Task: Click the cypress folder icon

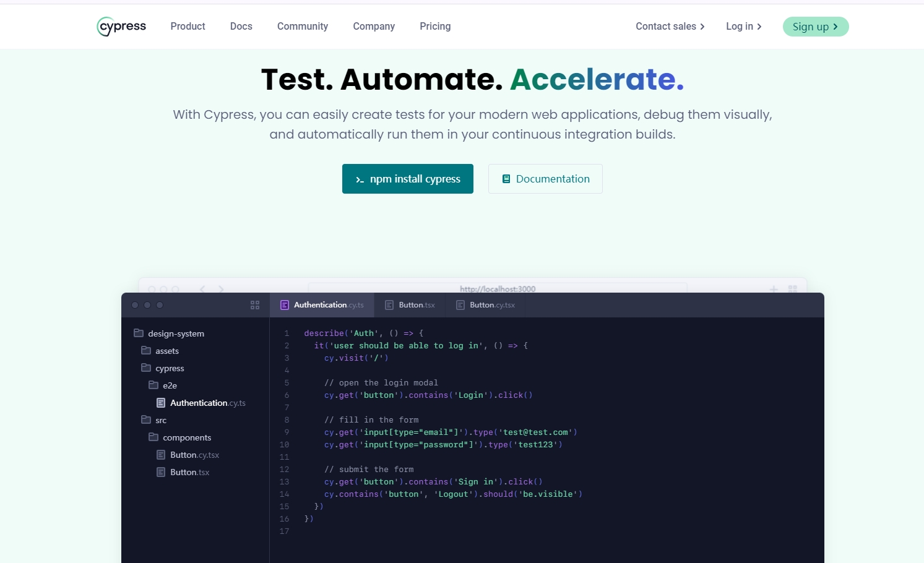Action: 146,367
